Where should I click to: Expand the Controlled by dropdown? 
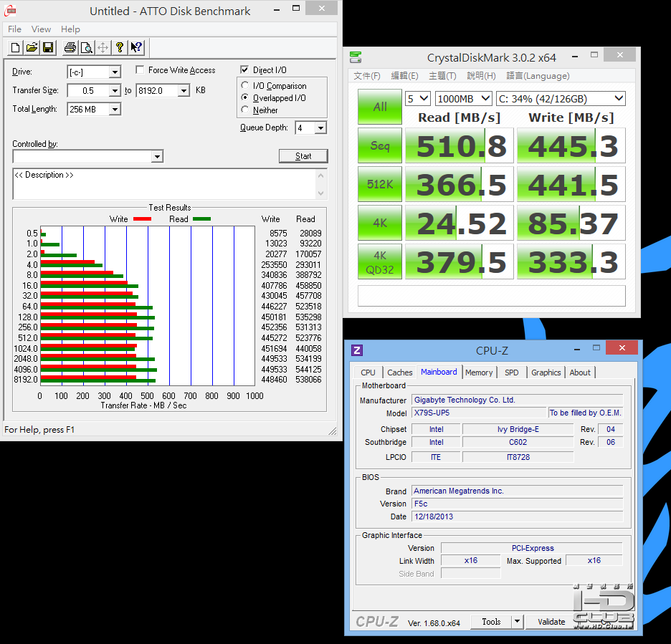[x=158, y=156]
